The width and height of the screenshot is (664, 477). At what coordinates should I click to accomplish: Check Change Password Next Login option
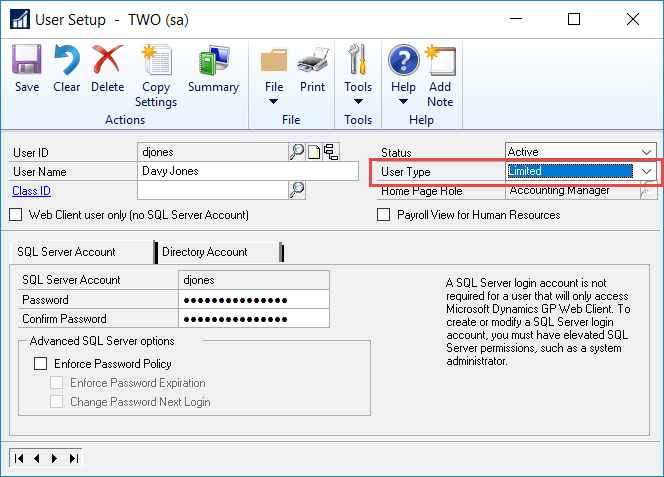(56, 402)
